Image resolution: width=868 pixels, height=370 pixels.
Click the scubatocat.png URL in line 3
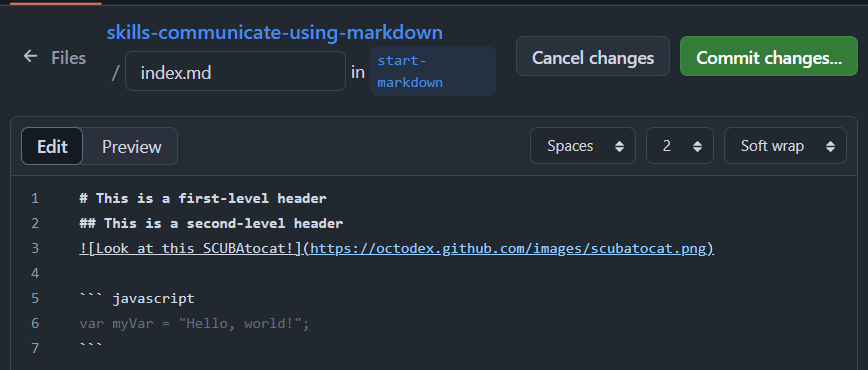(508, 249)
